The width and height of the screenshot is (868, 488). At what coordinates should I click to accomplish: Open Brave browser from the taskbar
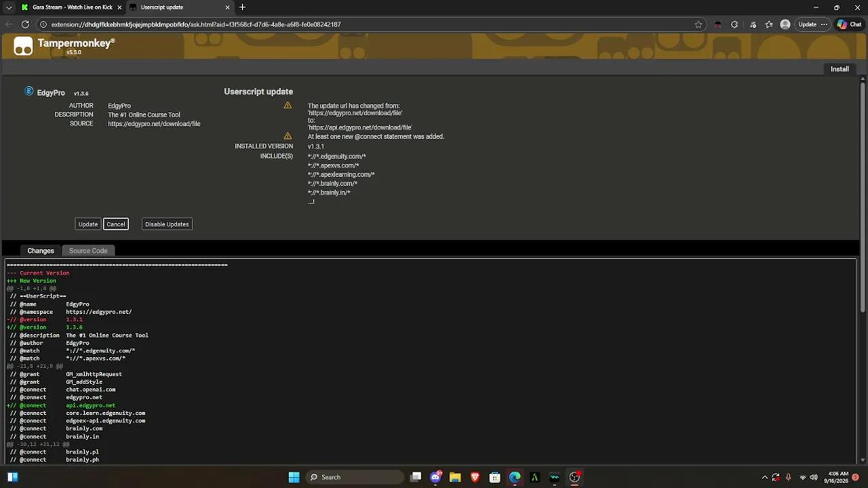[x=475, y=477]
